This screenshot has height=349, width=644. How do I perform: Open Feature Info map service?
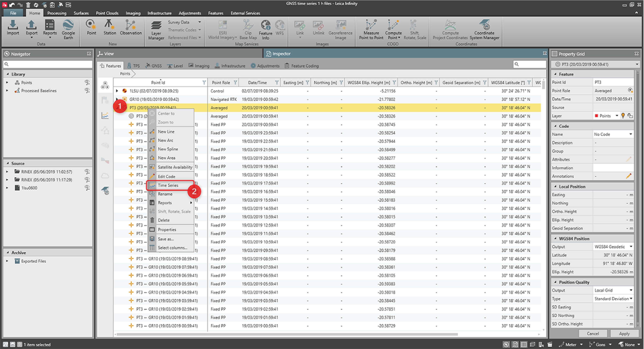(x=265, y=30)
